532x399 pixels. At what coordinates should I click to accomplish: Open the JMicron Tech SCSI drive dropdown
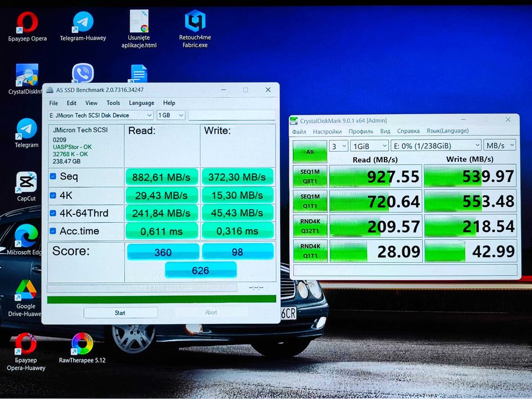[x=100, y=115]
